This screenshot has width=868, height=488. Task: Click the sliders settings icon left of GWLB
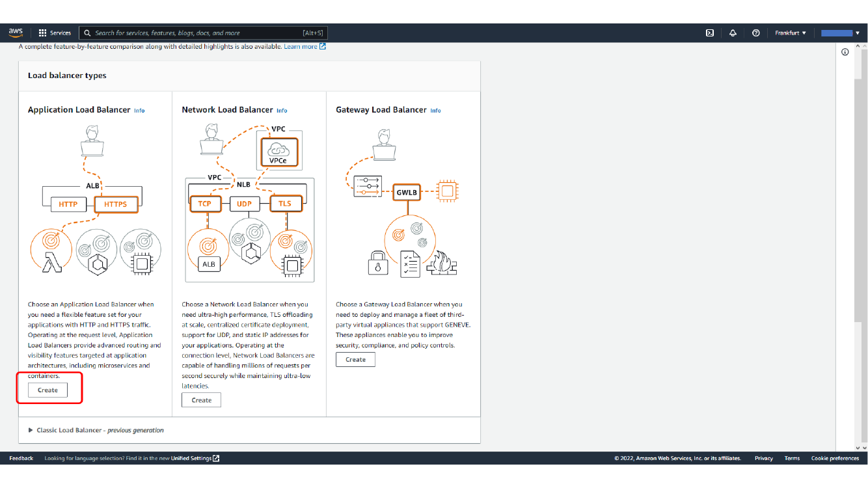click(x=367, y=186)
